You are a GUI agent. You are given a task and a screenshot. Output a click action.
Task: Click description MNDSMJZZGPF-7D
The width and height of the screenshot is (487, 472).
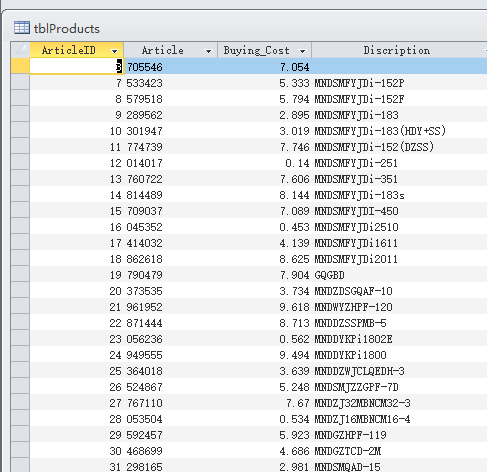click(356, 387)
